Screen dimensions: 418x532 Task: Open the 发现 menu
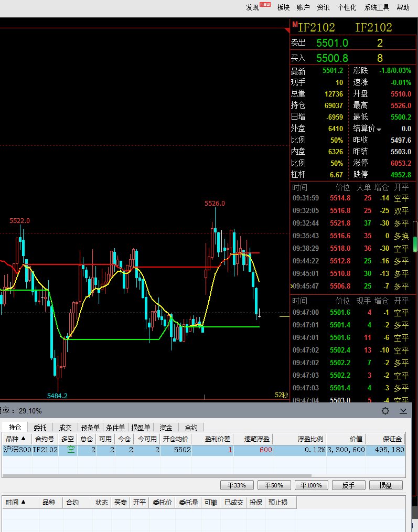(x=252, y=7)
